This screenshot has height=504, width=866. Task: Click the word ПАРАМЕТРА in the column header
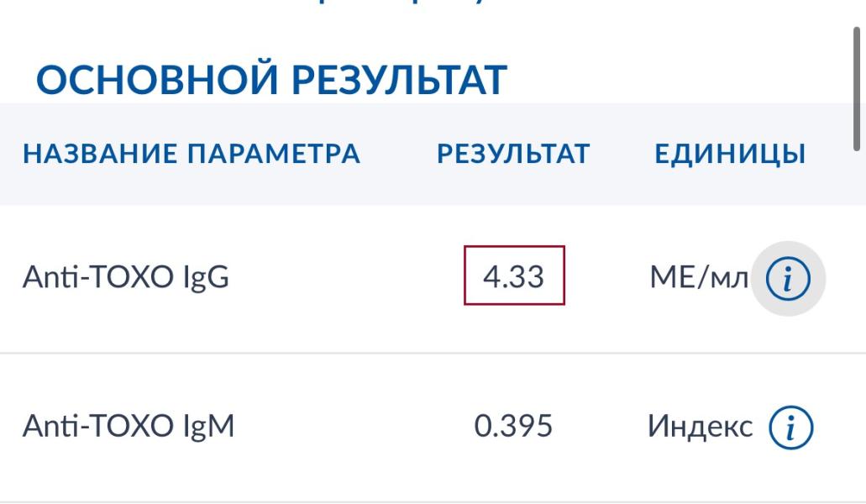coord(274,154)
